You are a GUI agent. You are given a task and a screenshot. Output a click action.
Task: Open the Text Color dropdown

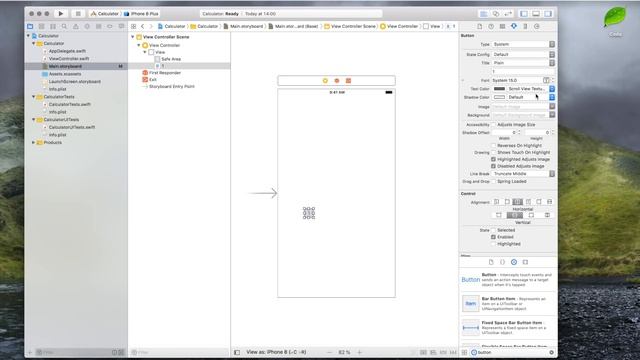(x=552, y=89)
